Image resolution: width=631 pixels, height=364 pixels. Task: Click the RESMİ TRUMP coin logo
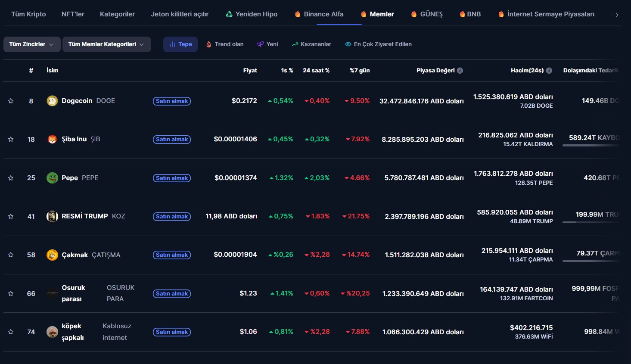coord(52,216)
